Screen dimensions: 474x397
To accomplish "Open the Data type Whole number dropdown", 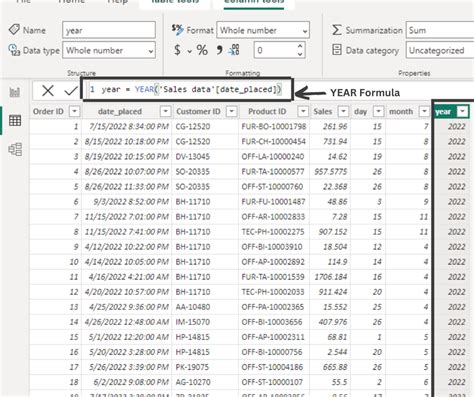I will pos(109,50).
